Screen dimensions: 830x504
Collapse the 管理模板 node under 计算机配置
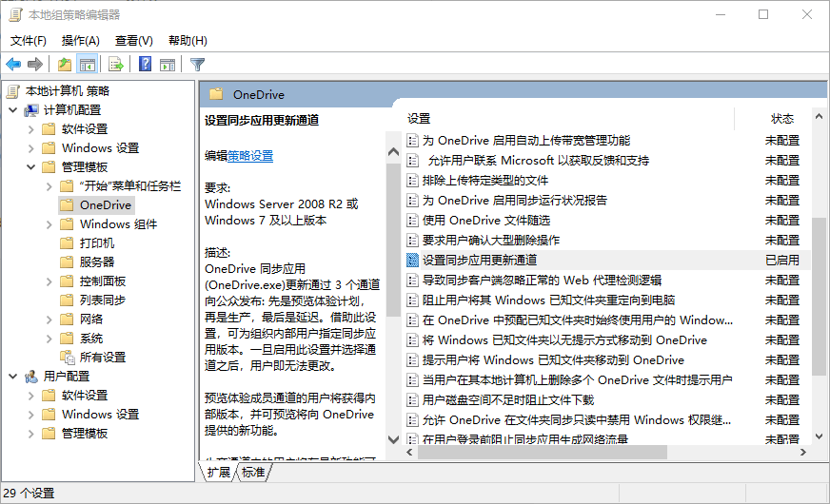point(30,167)
